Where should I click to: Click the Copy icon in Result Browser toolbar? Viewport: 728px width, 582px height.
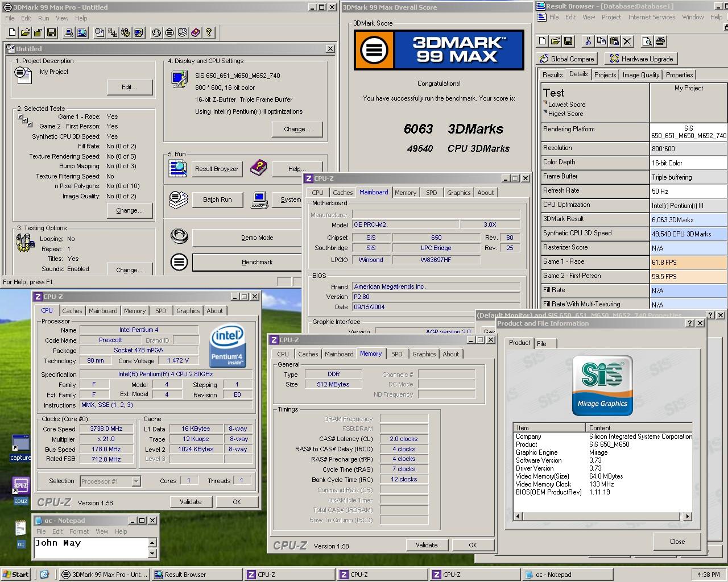(x=601, y=41)
